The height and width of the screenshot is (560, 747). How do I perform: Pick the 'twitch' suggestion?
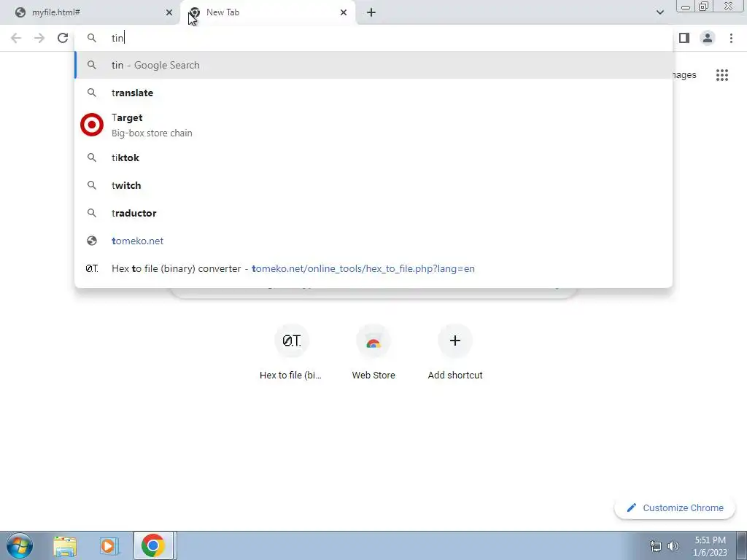[x=373, y=185]
